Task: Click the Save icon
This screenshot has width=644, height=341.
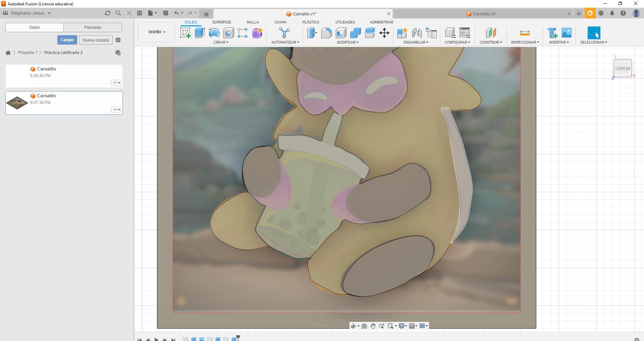Action: click(166, 13)
